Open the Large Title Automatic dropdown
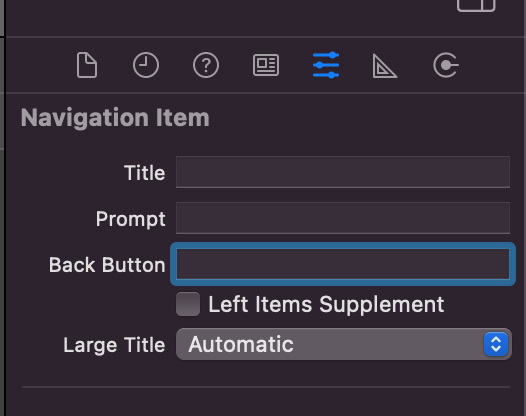526x416 pixels. point(344,344)
